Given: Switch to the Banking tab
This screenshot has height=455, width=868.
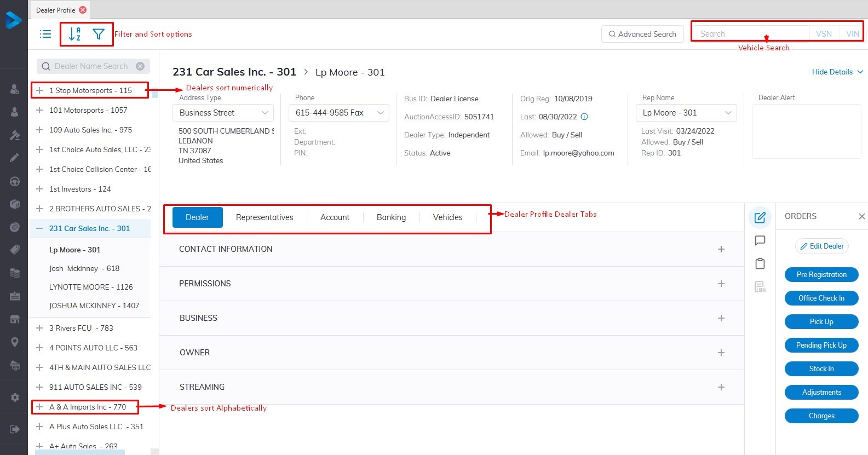Looking at the screenshot, I should (x=391, y=217).
